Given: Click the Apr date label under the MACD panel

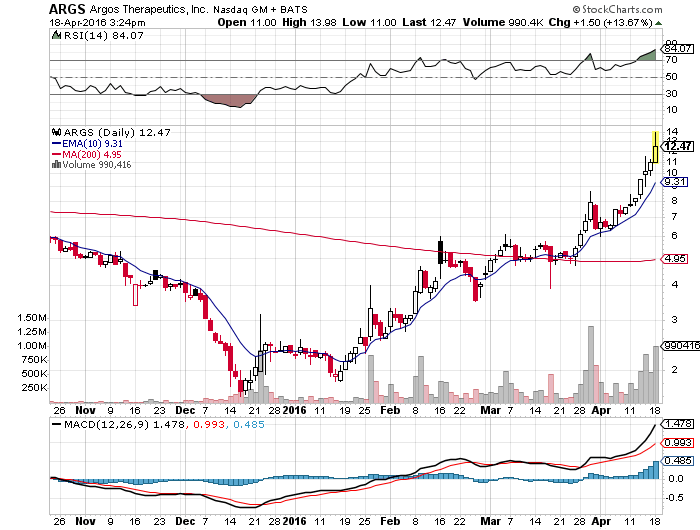Looking at the screenshot, I should pyautogui.click(x=601, y=521).
